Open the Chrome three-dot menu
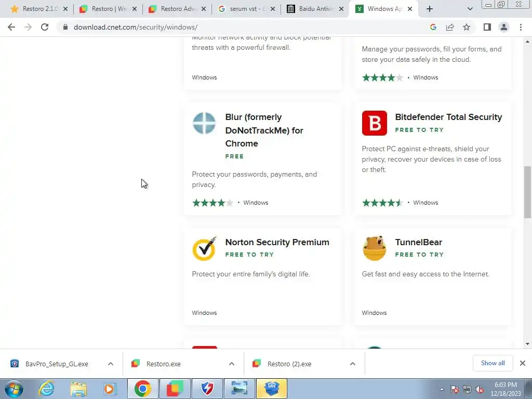The height and width of the screenshot is (399, 532). click(521, 27)
